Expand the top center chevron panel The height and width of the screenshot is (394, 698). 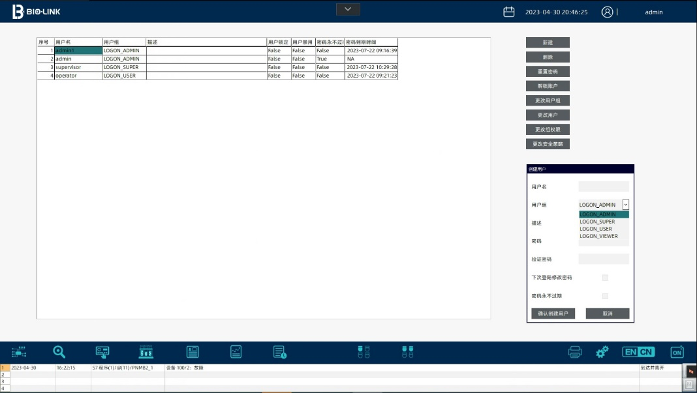point(348,9)
